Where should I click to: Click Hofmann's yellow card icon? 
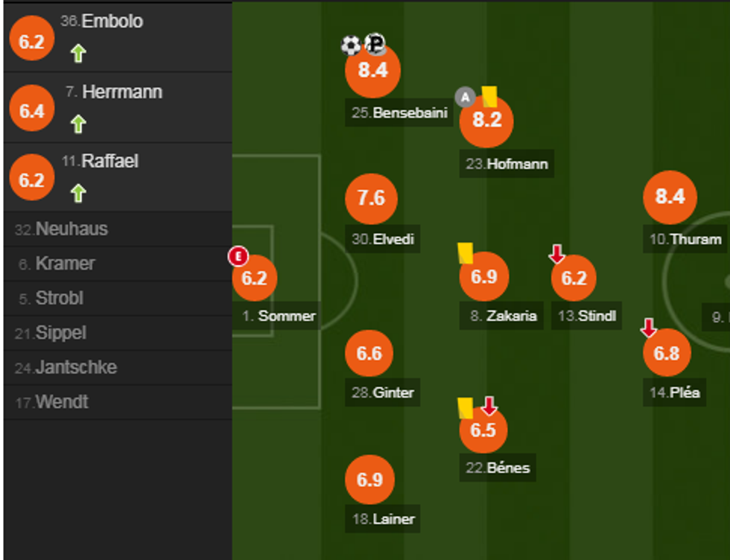489,96
